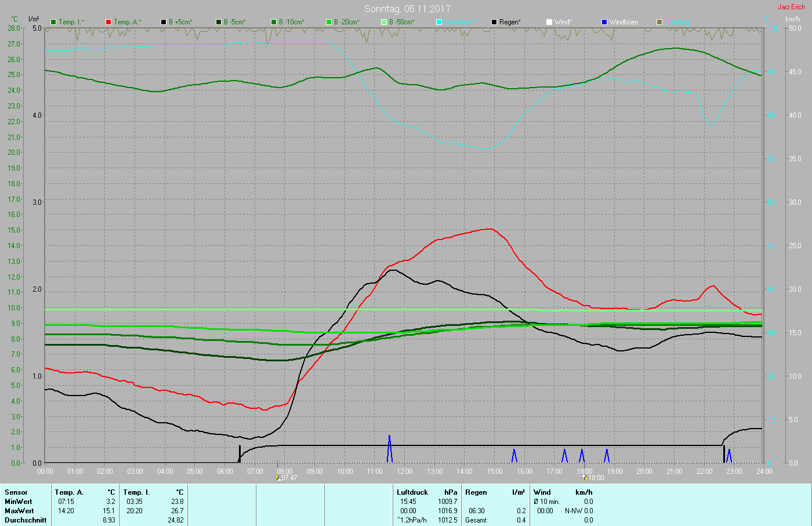Image resolution: width=812 pixels, height=526 pixels.
Task: Toggle the B -5cm* legend entry
Action: pos(230,22)
